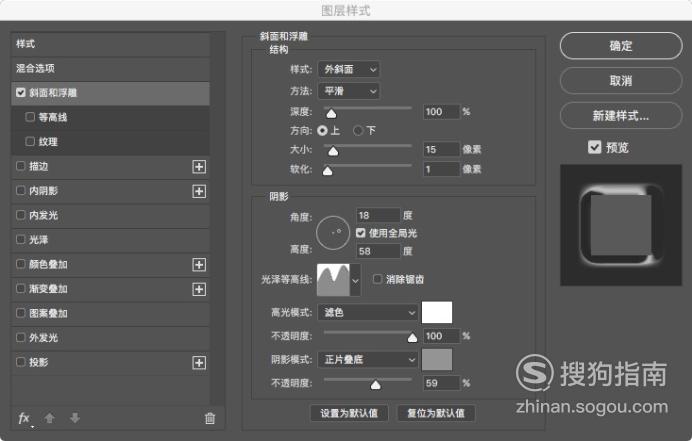The image size is (692, 441).
Task: Click the 高度 degree input field
Action: pos(378,251)
